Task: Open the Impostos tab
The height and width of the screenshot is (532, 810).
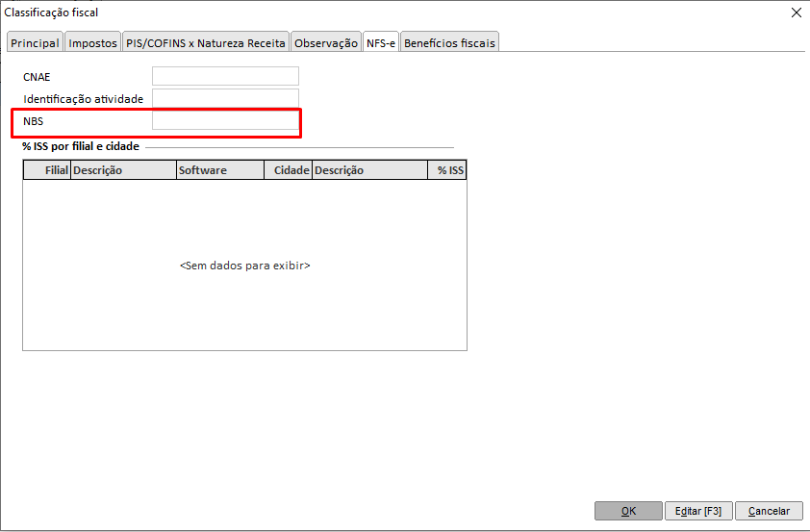Action: tap(92, 43)
